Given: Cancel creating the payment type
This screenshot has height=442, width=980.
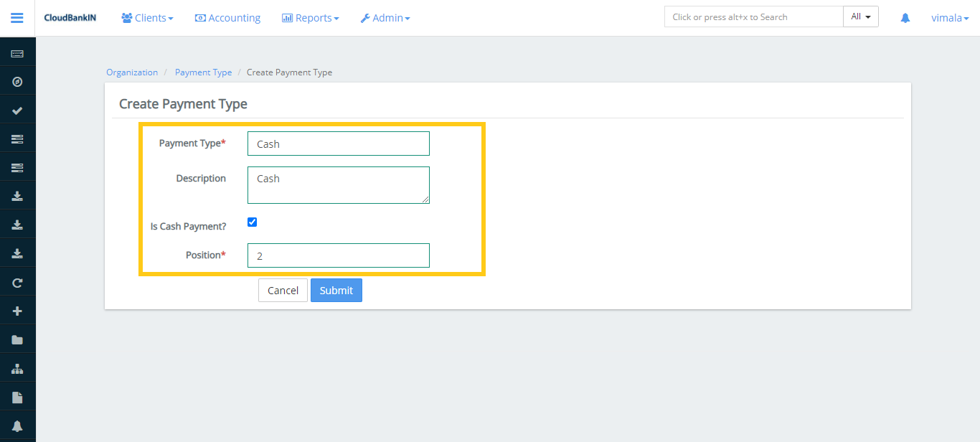Looking at the screenshot, I should click(x=283, y=290).
